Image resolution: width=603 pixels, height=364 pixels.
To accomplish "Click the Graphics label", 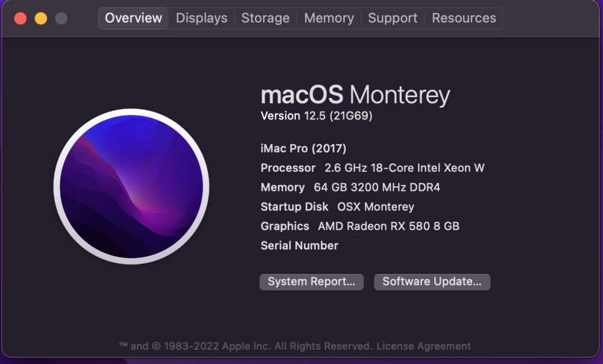I will pos(285,226).
